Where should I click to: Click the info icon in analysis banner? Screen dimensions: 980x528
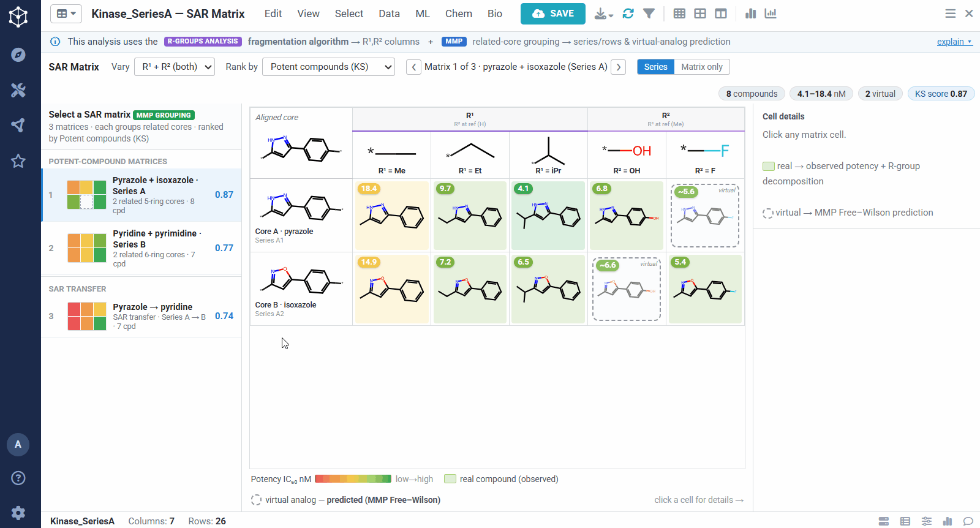pyautogui.click(x=55, y=42)
